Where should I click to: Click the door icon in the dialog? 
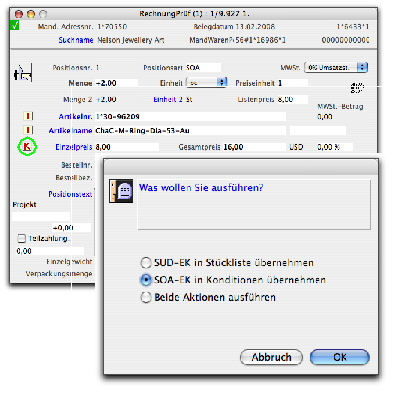pos(121,191)
